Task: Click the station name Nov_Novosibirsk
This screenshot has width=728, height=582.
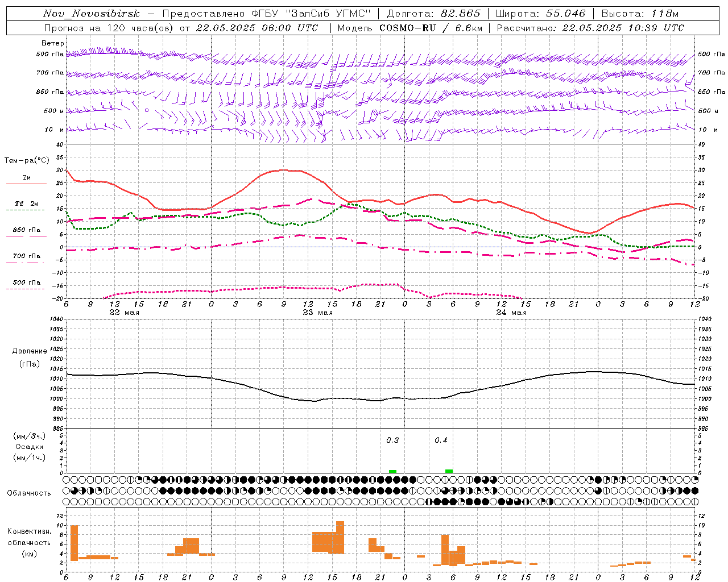Action: (91, 14)
